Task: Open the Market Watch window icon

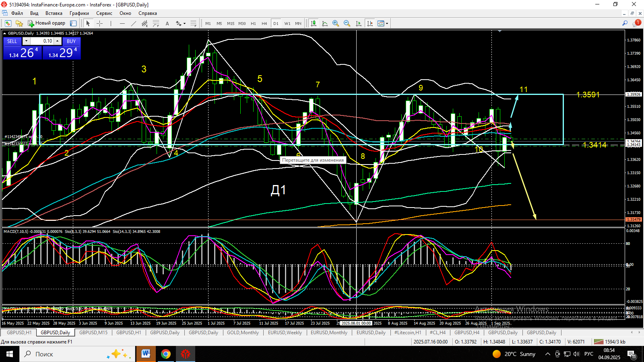Action: [8, 23]
